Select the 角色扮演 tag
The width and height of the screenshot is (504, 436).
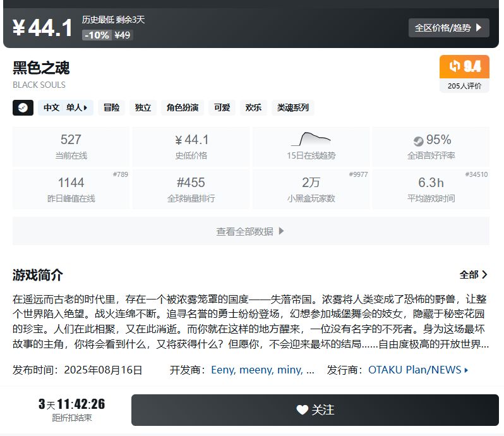click(x=183, y=107)
